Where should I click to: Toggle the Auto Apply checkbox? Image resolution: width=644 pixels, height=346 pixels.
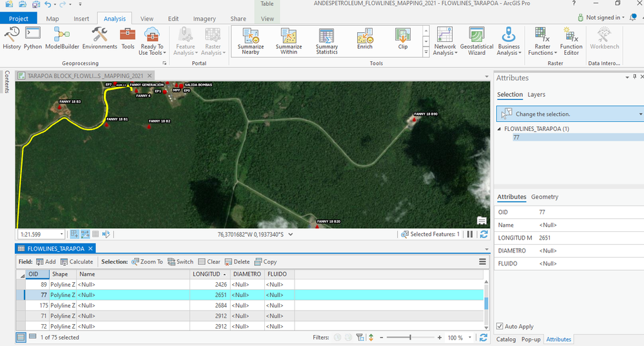click(500, 327)
